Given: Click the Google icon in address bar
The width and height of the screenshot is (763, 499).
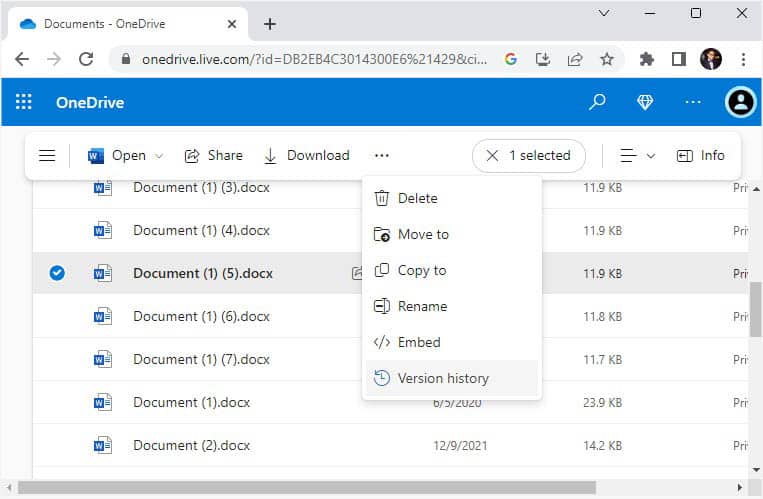Looking at the screenshot, I should click(x=510, y=59).
